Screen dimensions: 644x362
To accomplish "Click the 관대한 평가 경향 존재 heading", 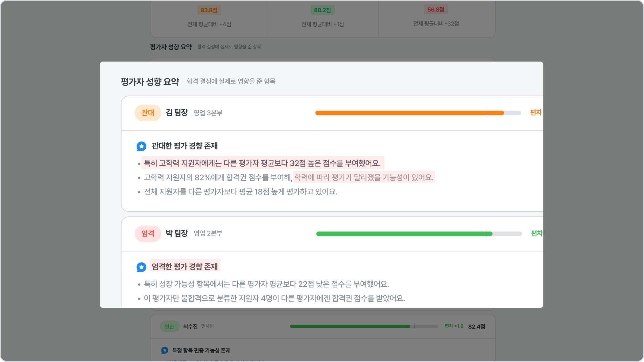I will point(185,146).
